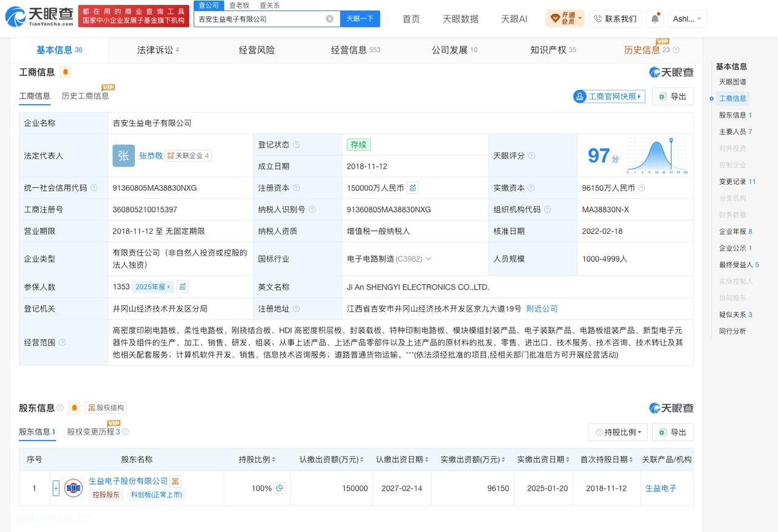Open 股权结构 button
This screenshot has height=532, width=778.
coord(105,408)
